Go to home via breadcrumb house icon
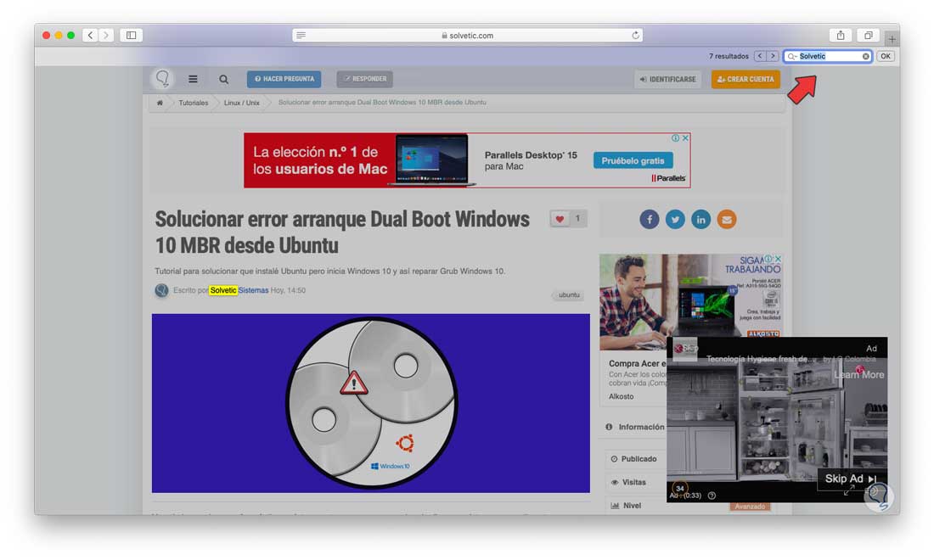The width and height of the screenshot is (934, 560). pos(160,103)
